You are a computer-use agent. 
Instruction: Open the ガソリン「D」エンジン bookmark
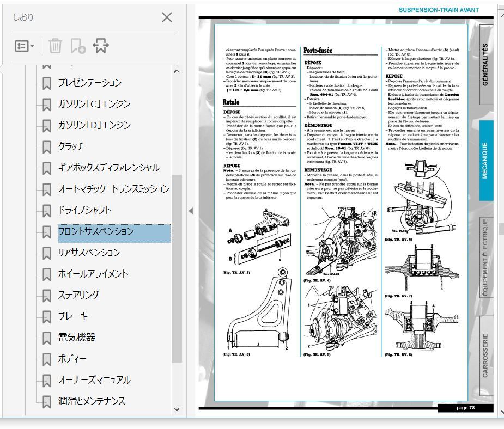[x=94, y=125]
